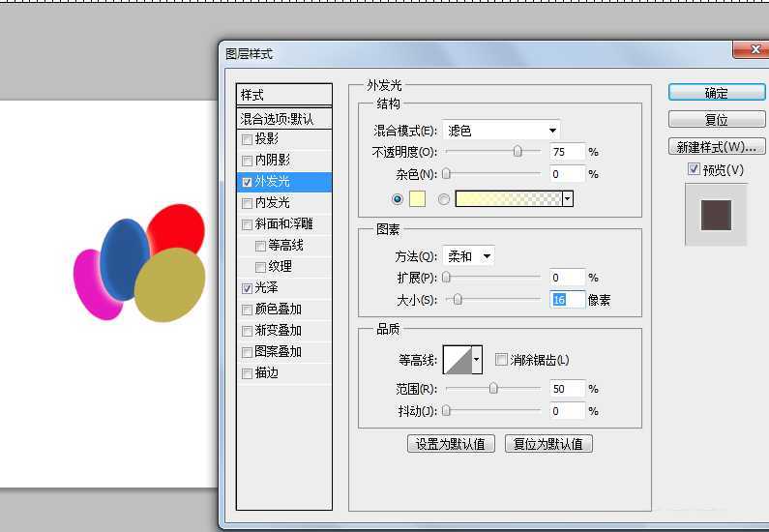This screenshot has height=532, width=769.
Task: Click the olive-gold ellipse on canvas
Action: [169, 285]
